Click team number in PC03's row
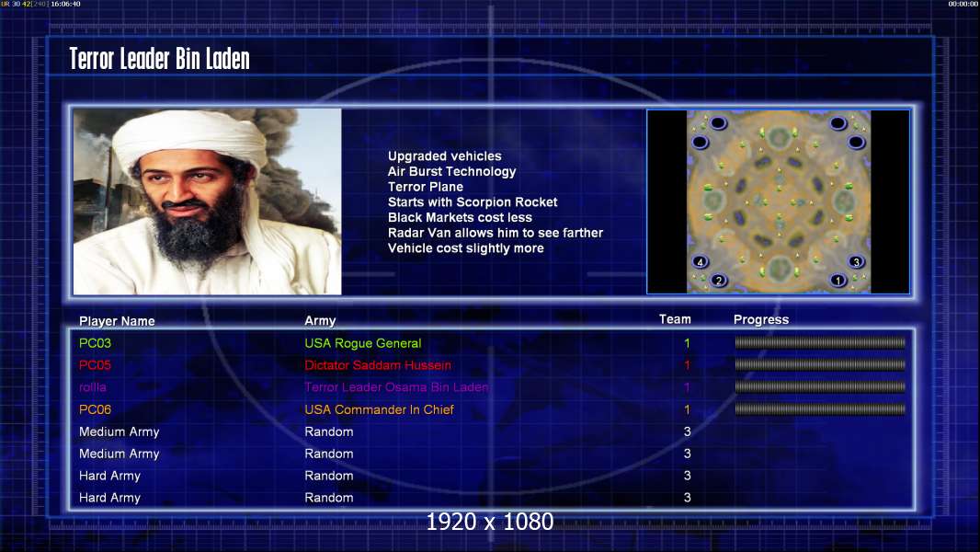 click(687, 343)
